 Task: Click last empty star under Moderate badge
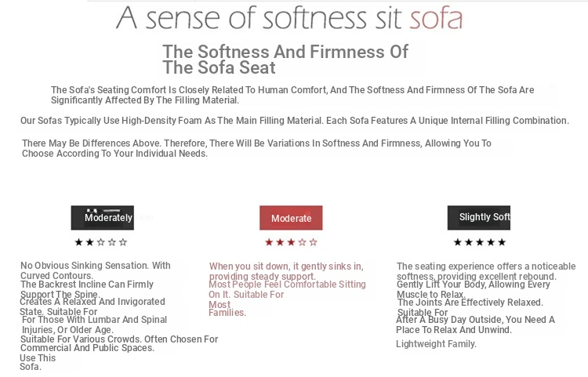coord(314,242)
